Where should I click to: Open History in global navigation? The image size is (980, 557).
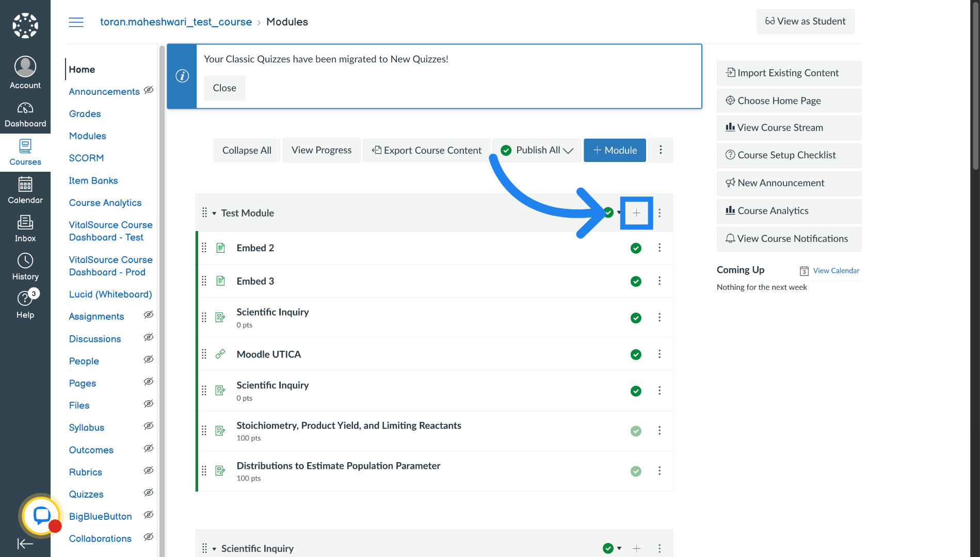point(25,267)
